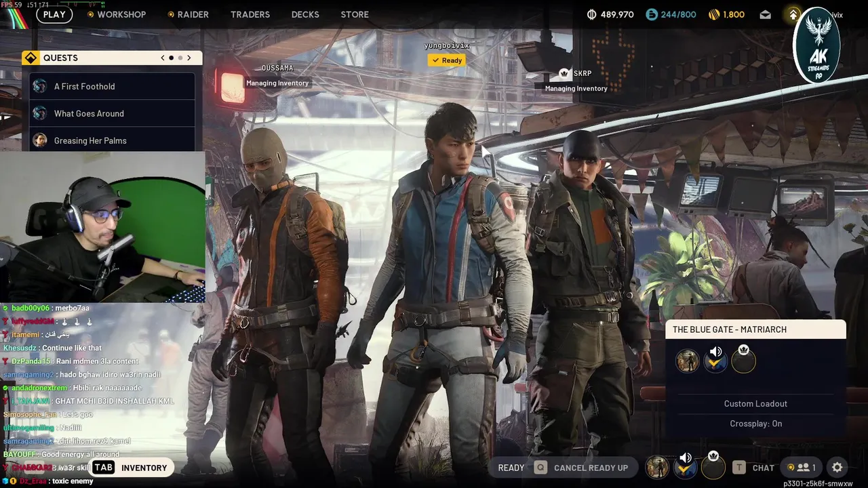Go to previous quests page with left chevron
868x488 pixels.
click(x=163, y=58)
